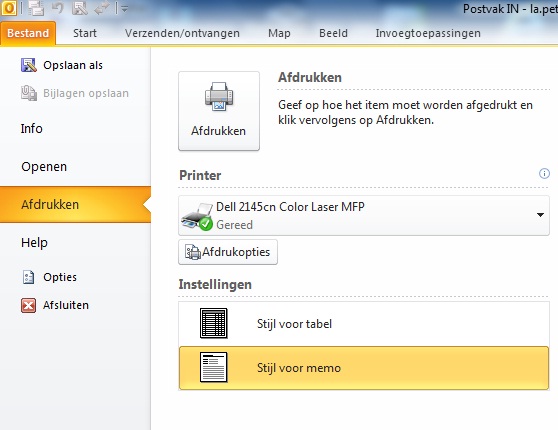Open the Dell 2145cn printer dropdown arrow
This screenshot has width=558, height=430.
pos(540,215)
